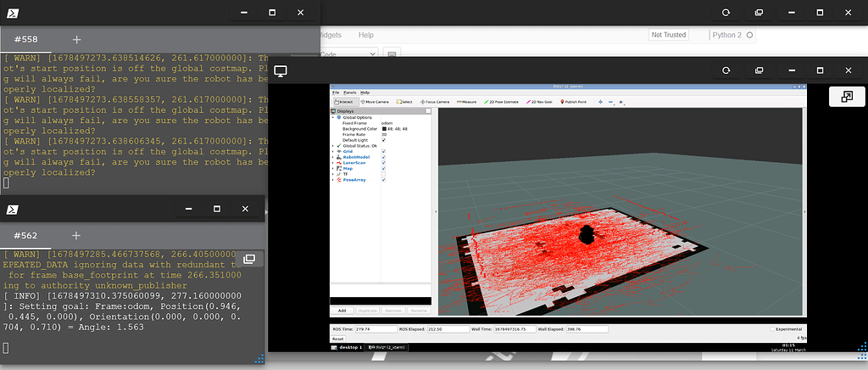
Task: Refresh the graphical tools window
Action: click(726, 70)
